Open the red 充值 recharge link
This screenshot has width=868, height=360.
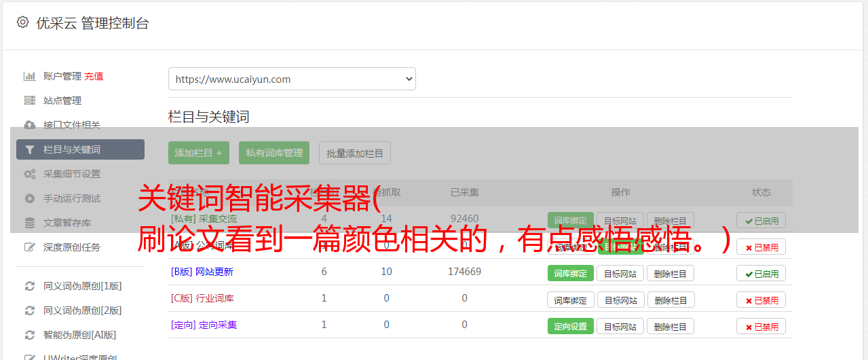pos(94,76)
